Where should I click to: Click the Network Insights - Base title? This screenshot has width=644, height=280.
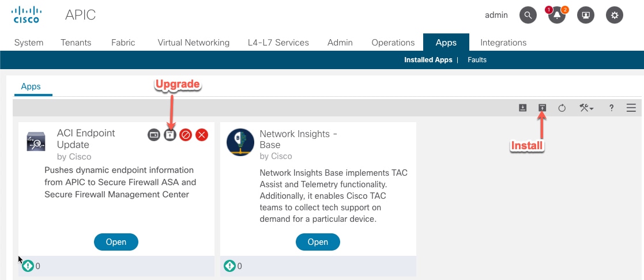(298, 139)
